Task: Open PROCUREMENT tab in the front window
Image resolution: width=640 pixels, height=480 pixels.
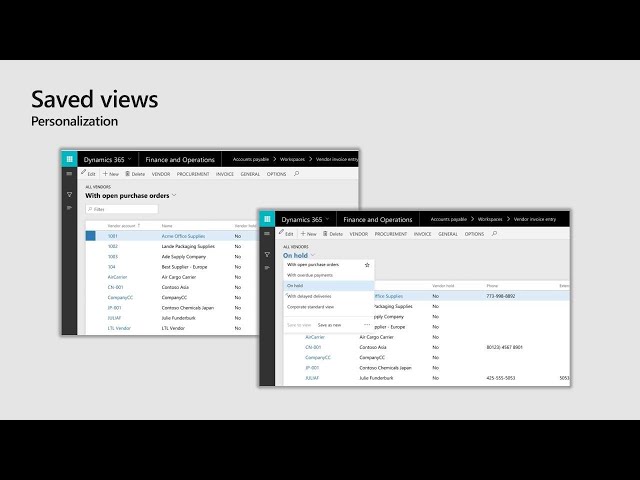Action: (391, 234)
